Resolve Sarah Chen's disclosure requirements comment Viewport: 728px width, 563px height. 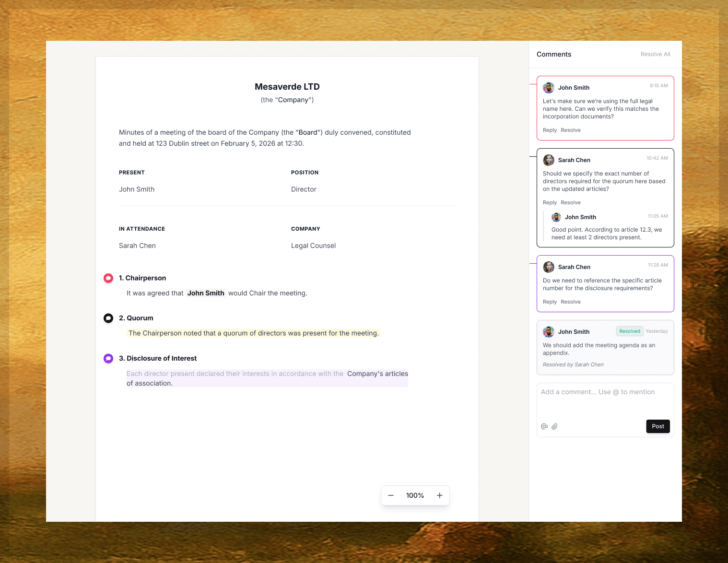click(x=571, y=302)
